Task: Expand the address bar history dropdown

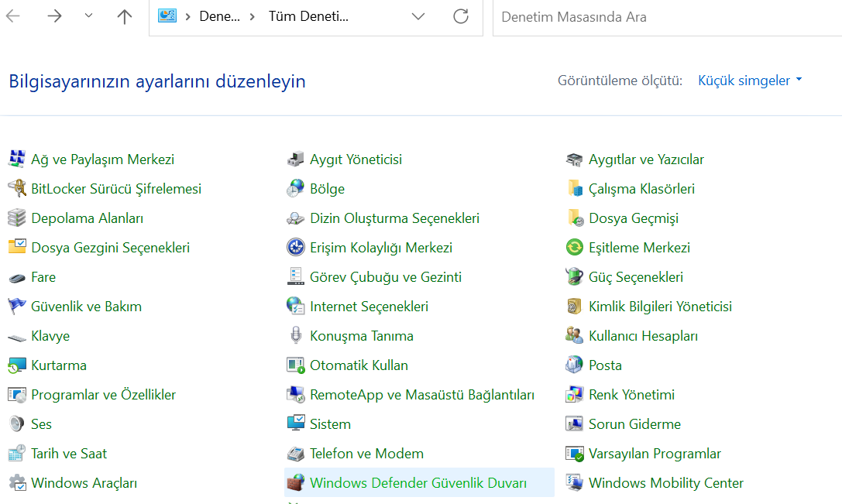Action: tap(418, 17)
